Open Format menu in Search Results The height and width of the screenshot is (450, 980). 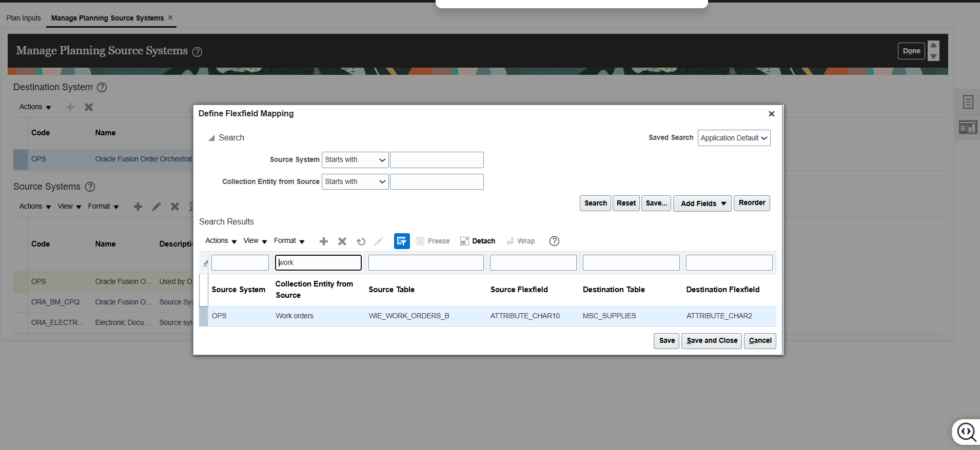pos(289,241)
